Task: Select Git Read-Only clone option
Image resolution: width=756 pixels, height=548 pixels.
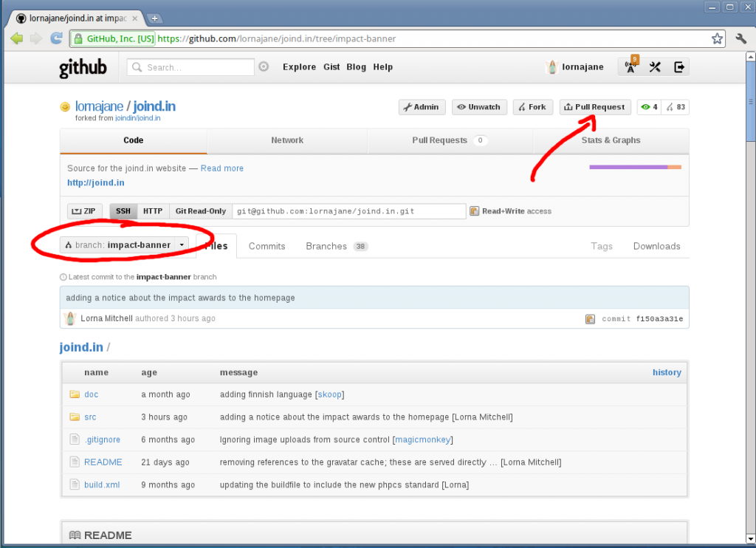Action: pos(200,211)
